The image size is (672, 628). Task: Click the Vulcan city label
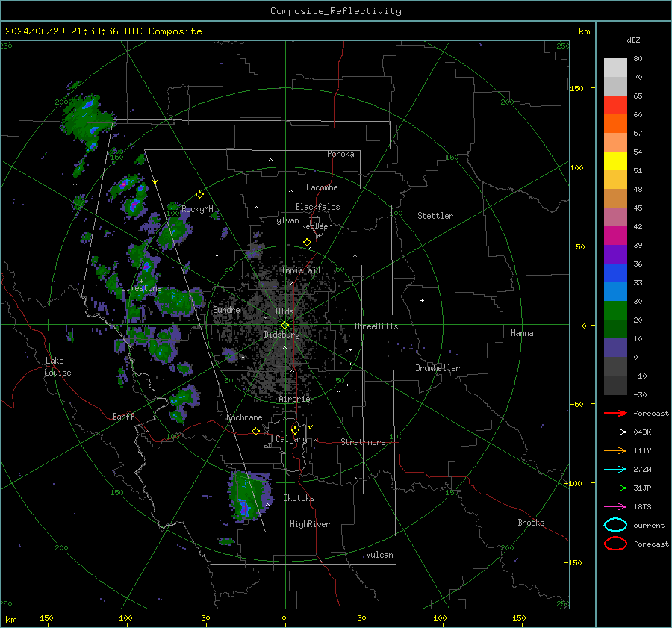coord(380,555)
